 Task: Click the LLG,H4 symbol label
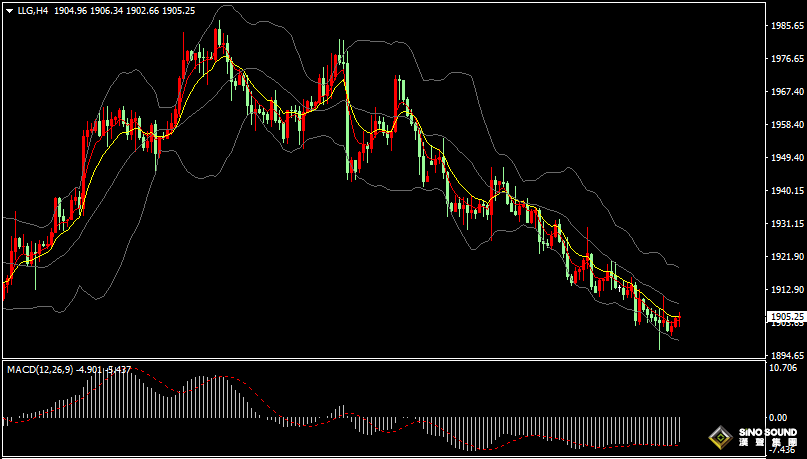pyautogui.click(x=33, y=12)
